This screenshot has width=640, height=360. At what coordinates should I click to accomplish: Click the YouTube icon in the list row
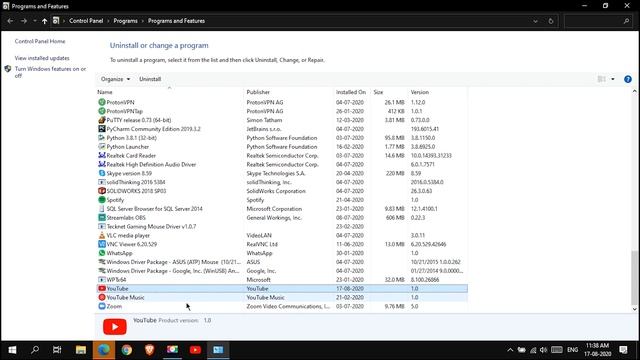102,289
